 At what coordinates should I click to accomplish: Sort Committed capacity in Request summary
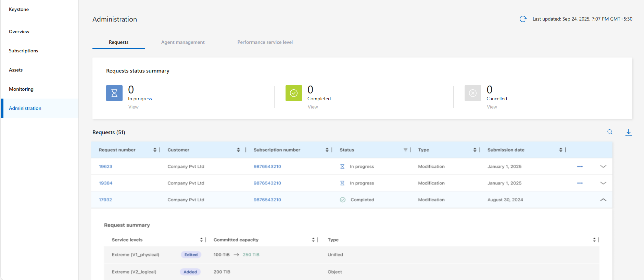tap(313, 240)
